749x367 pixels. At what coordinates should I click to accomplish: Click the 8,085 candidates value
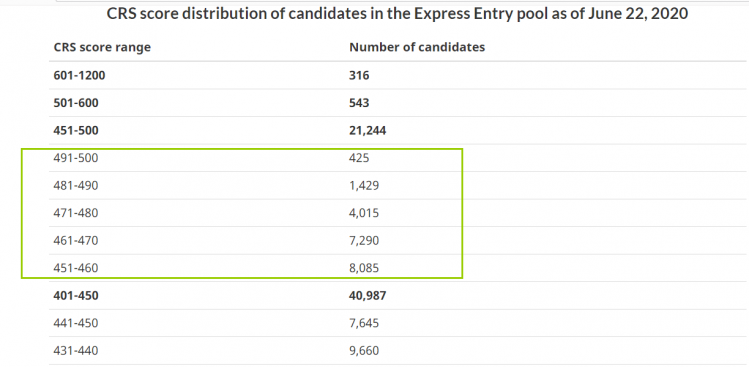[x=364, y=268]
